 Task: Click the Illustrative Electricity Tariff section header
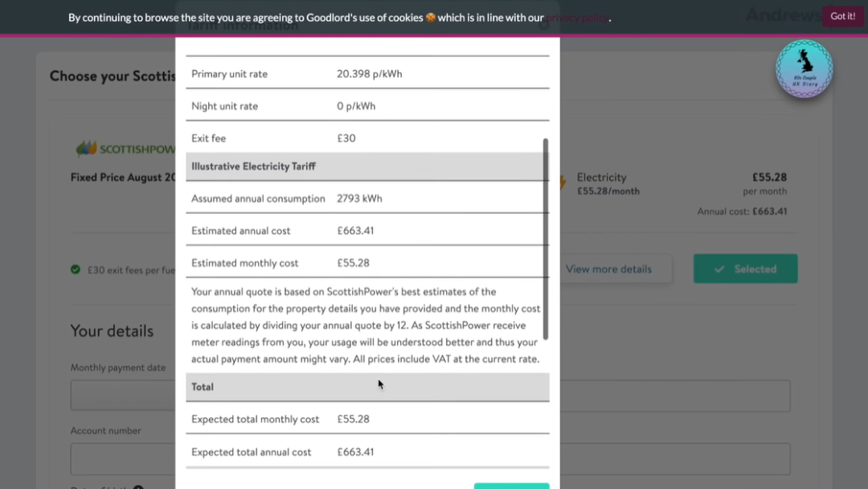(x=367, y=166)
